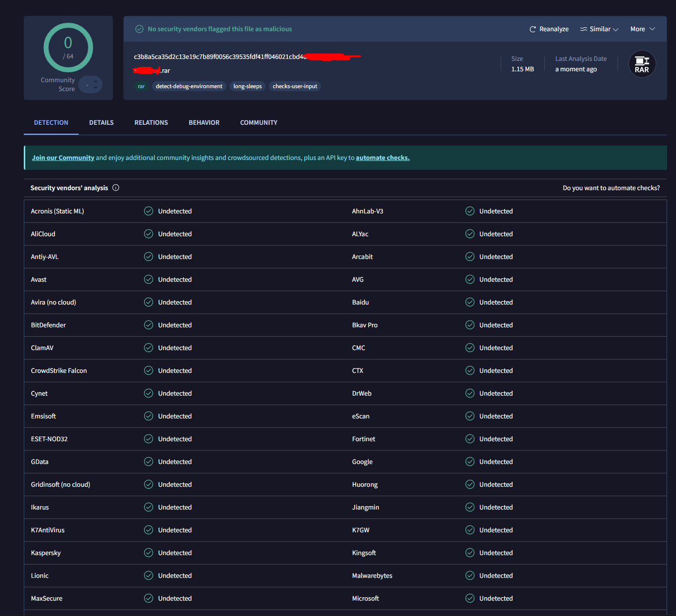Click the Fortinet undetected check icon
The image size is (676, 616).
(470, 439)
